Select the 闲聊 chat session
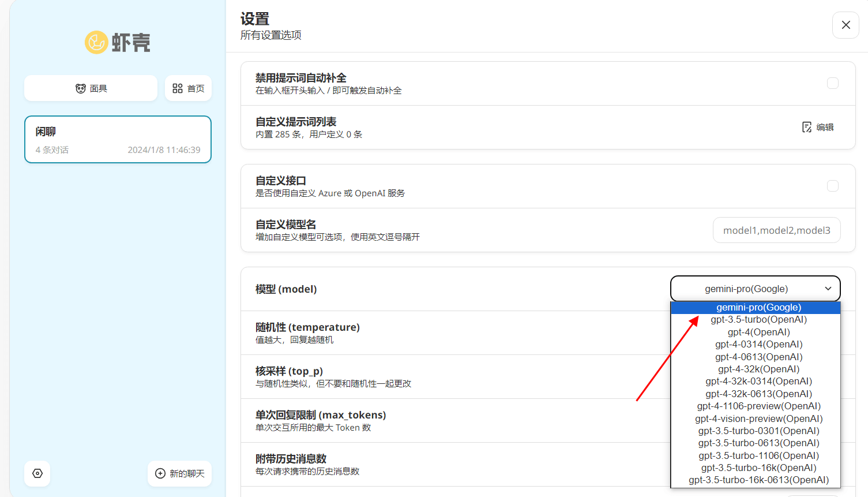This screenshot has height=497, width=868. pos(118,139)
